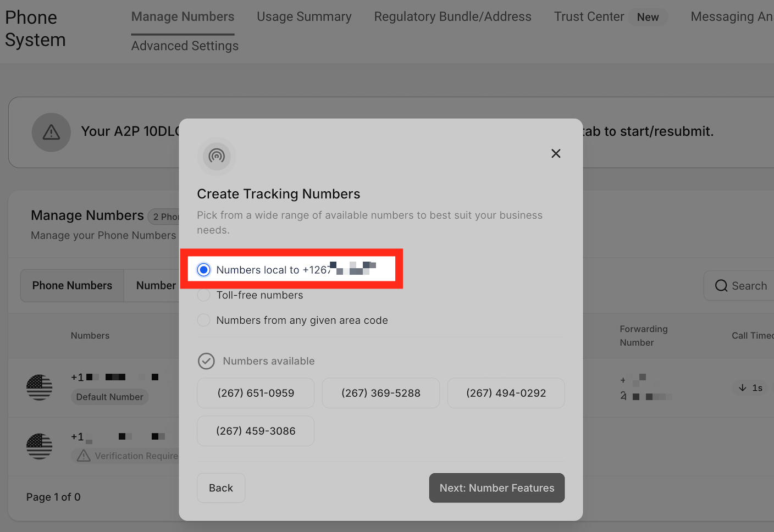Select the (267) 459-3086 number chip
This screenshot has width=774, height=532.
(256, 431)
